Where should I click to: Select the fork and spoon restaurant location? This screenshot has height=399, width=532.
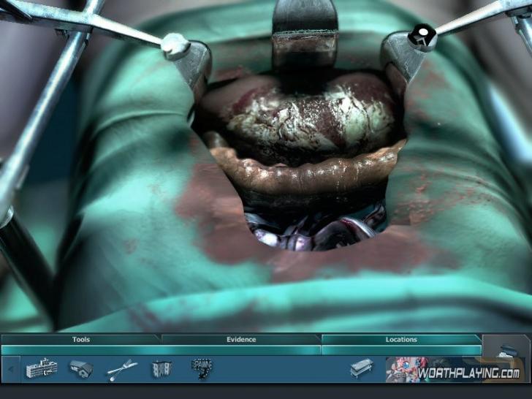[x=121, y=370]
